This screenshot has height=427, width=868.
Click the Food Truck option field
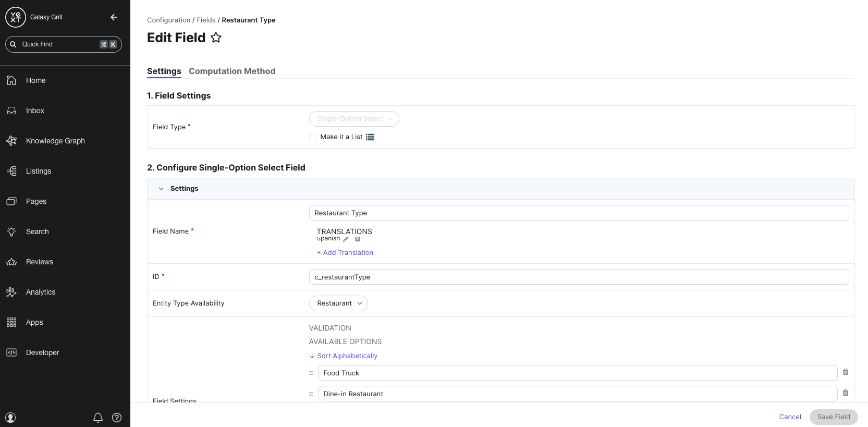pyautogui.click(x=578, y=373)
